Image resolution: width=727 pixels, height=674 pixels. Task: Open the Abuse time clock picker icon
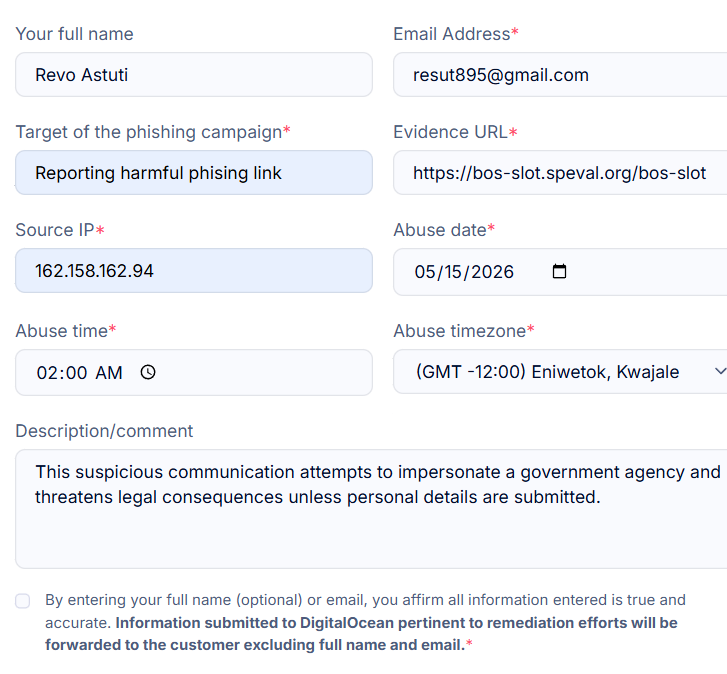(x=148, y=372)
